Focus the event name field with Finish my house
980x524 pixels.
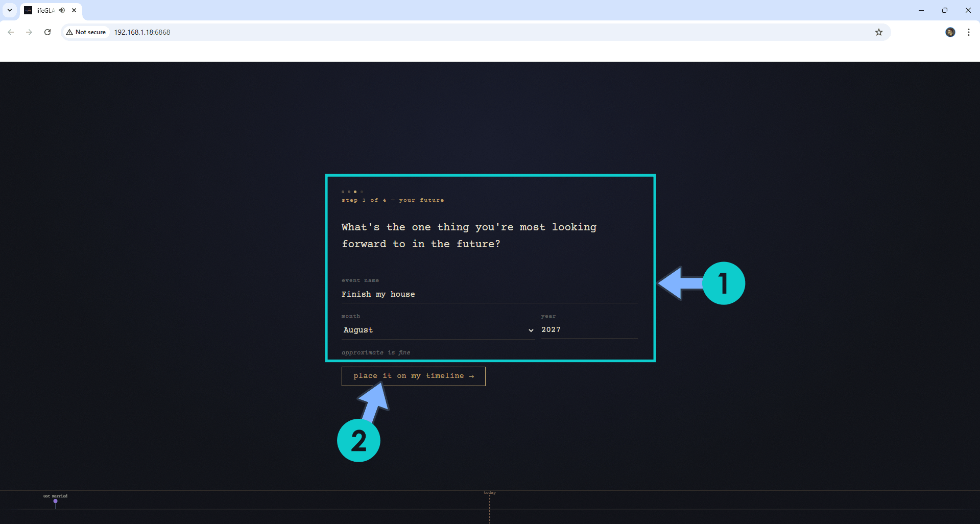[489, 295]
